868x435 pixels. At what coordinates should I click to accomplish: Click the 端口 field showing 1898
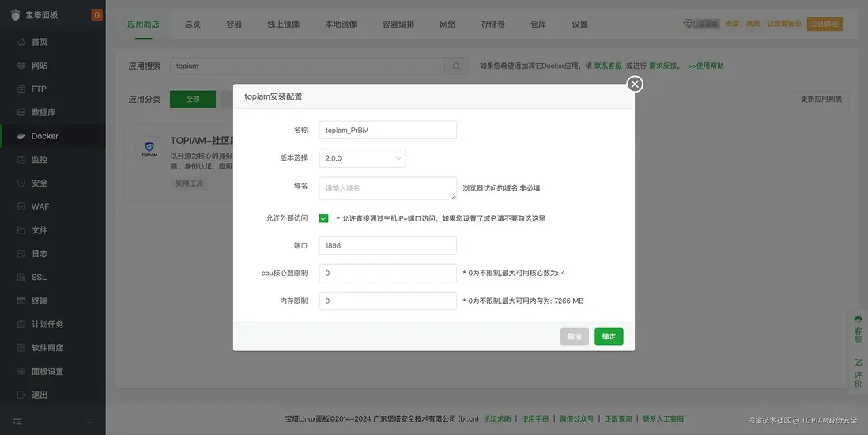[388, 245]
